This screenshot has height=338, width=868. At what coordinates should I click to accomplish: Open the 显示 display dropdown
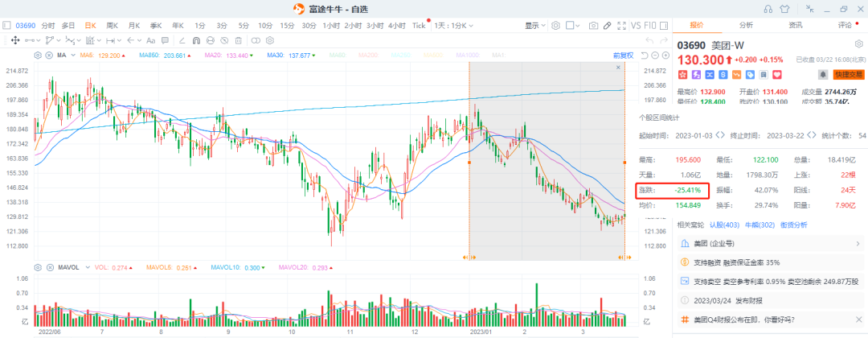(x=534, y=26)
